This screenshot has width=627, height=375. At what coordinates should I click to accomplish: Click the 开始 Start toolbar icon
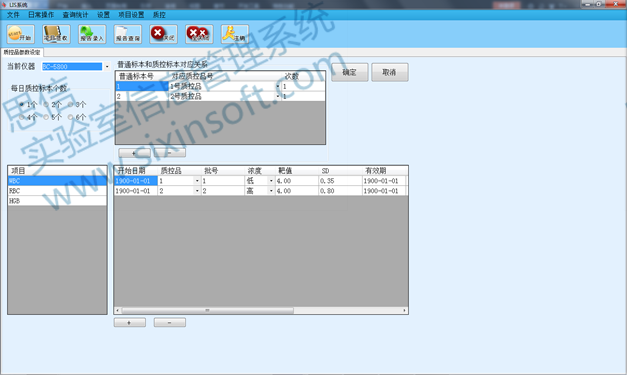[20, 34]
